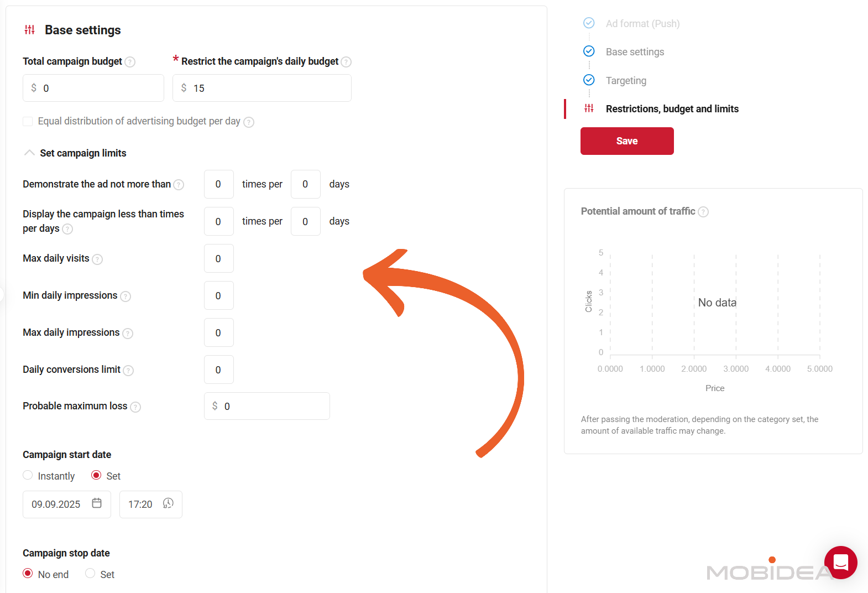Screen dimensions: 868x593
Task: Click the Save button
Action: coord(627,141)
